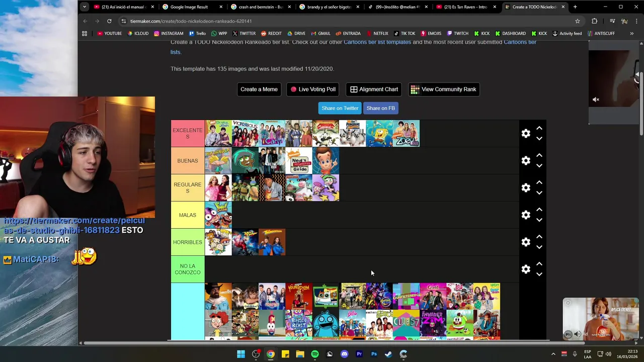Click the Club 57 image in unranked pool

coord(406,323)
